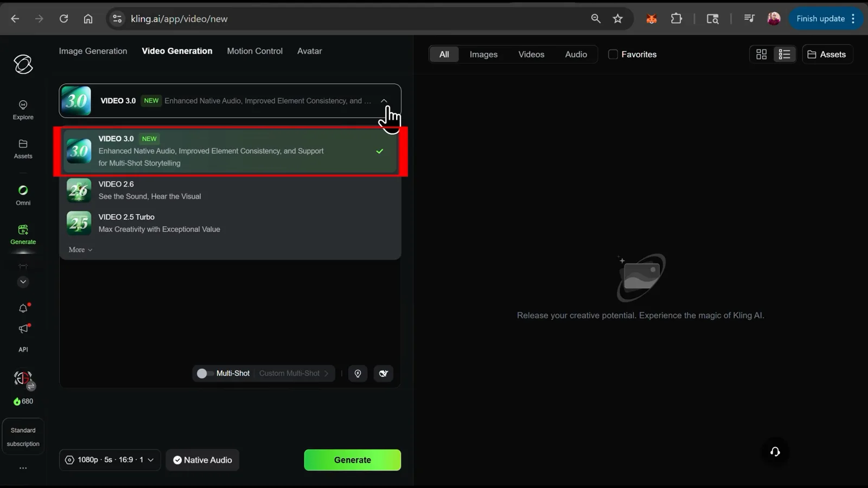Image resolution: width=868 pixels, height=488 pixels.
Task: Filter results by the Audio tab
Action: [576, 54]
